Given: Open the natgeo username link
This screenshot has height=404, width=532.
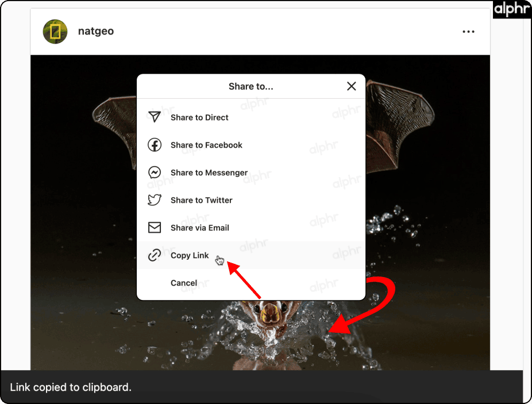Looking at the screenshot, I should coord(96,32).
